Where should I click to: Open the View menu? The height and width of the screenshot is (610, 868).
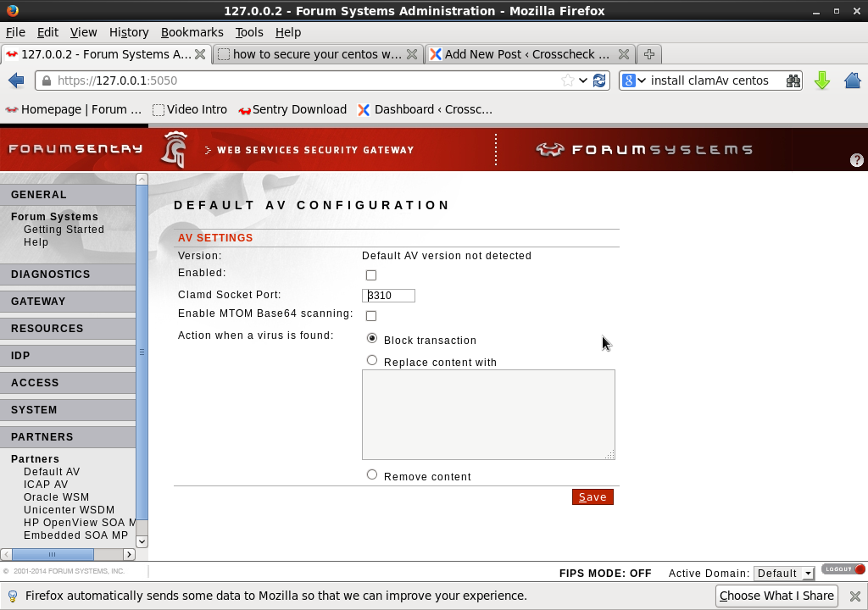click(84, 32)
